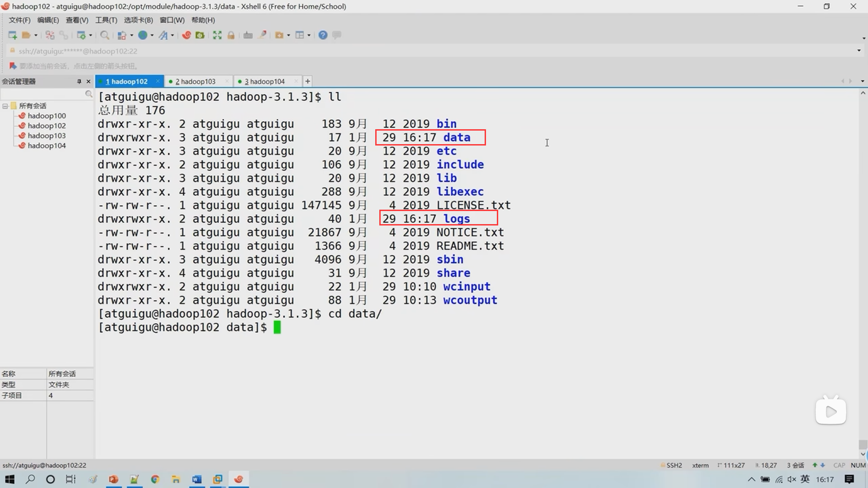Add a new tab with plus button
The width and height of the screenshot is (868, 488).
coord(307,81)
